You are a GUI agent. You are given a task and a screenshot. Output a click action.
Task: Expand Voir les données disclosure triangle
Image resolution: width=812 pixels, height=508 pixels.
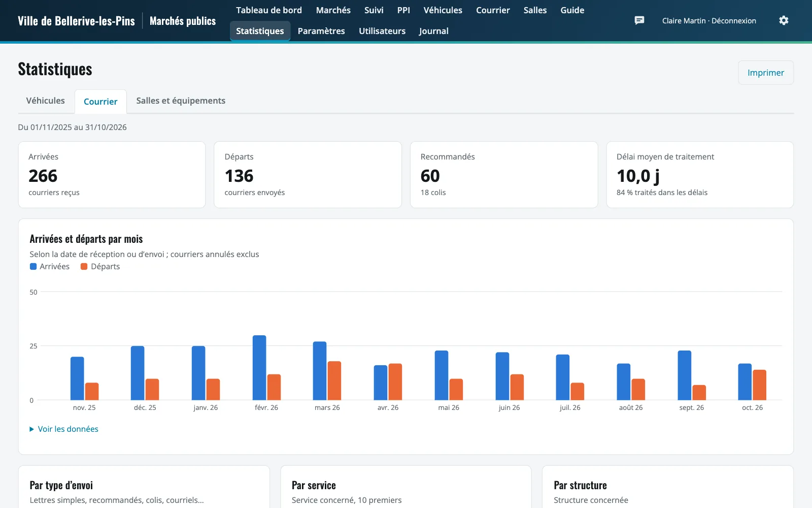pyautogui.click(x=32, y=429)
